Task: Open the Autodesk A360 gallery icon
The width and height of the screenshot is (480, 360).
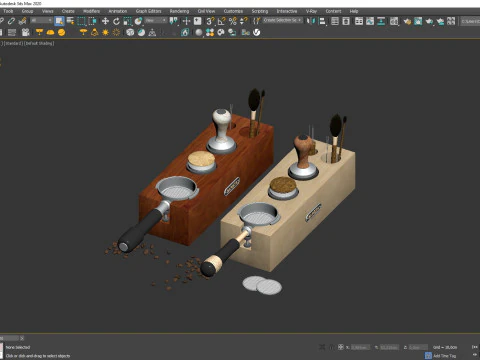Action: pyautogui.click(x=451, y=21)
